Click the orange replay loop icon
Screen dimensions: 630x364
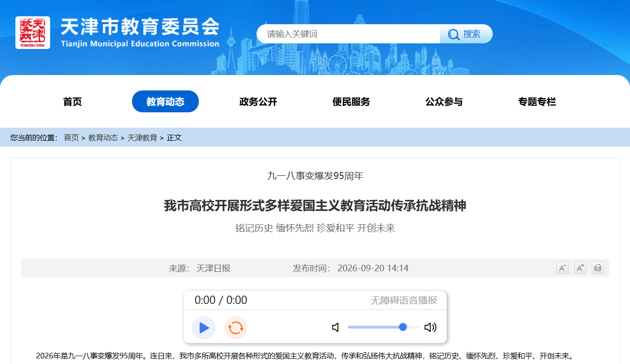[236, 328]
